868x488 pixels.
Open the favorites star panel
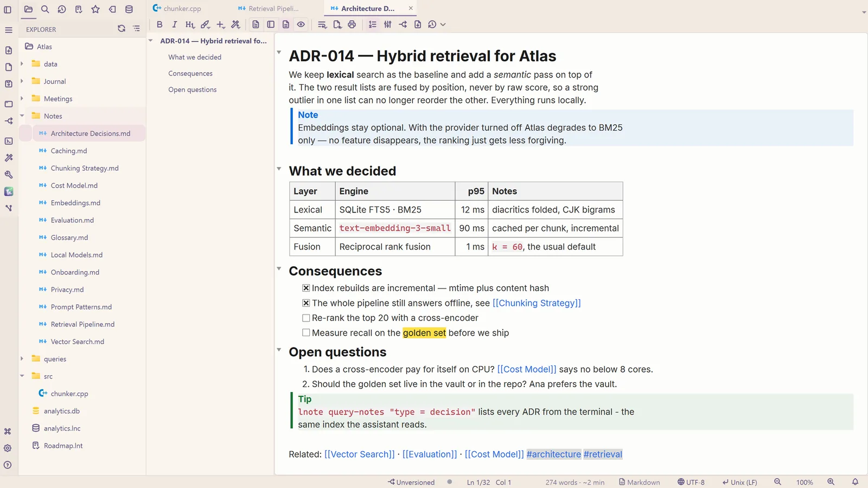tap(95, 9)
